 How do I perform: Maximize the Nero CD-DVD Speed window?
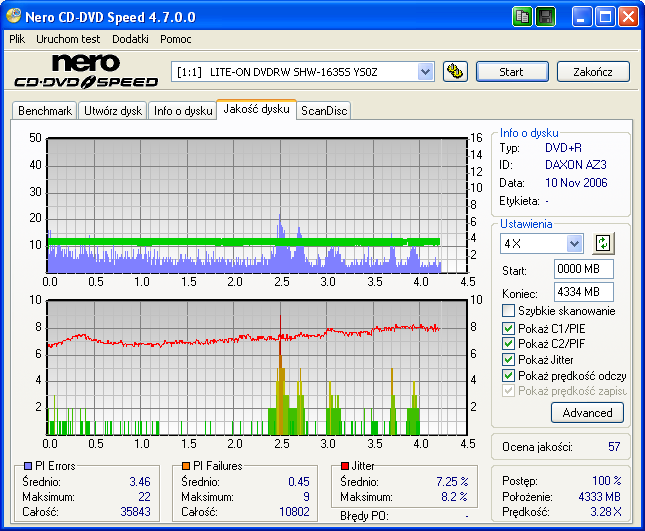point(605,17)
